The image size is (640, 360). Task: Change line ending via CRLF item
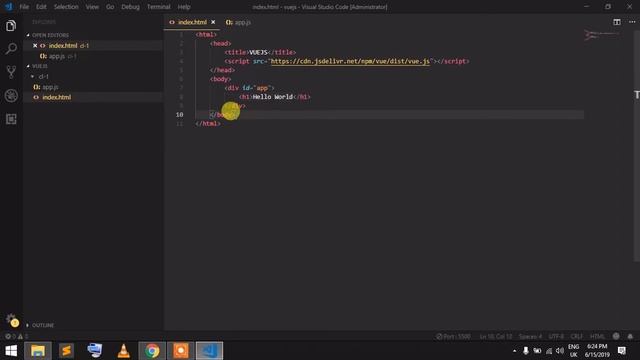pos(577,336)
